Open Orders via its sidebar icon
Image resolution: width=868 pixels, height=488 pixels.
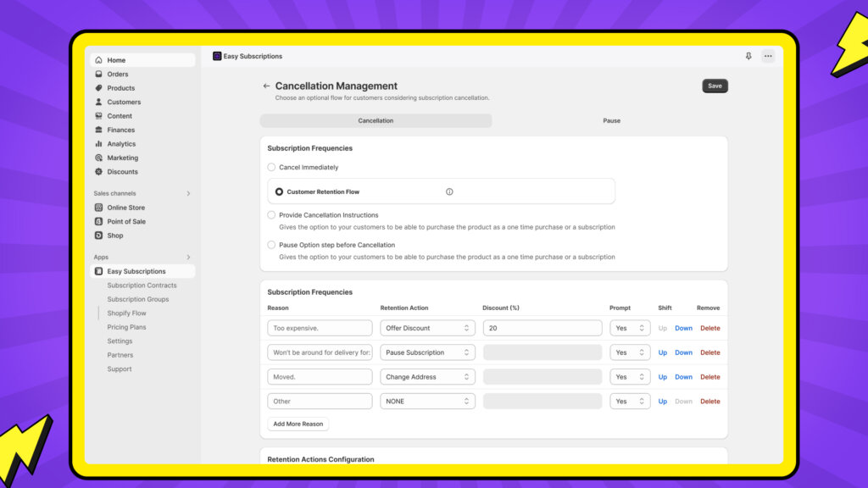pyautogui.click(x=99, y=75)
